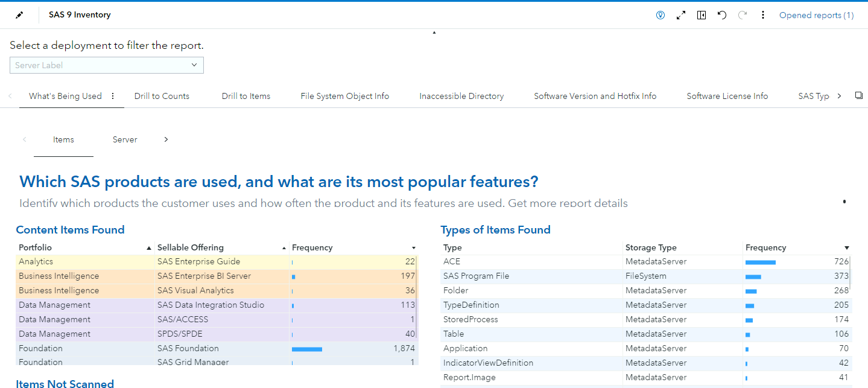868x388 pixels.
Task: Select the SAS Foundation table row
Action: pos(188,348)
